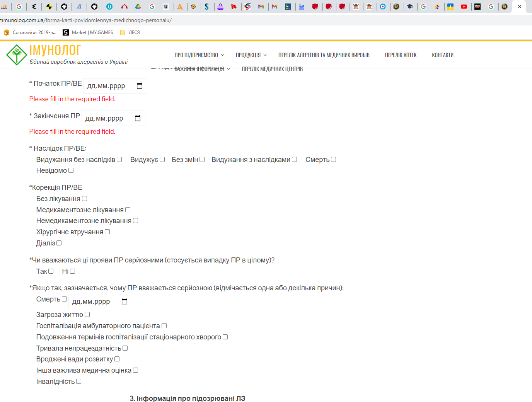532x402 pixels.
Task: Go to the Контакти menu item
Action: (442, 55)
